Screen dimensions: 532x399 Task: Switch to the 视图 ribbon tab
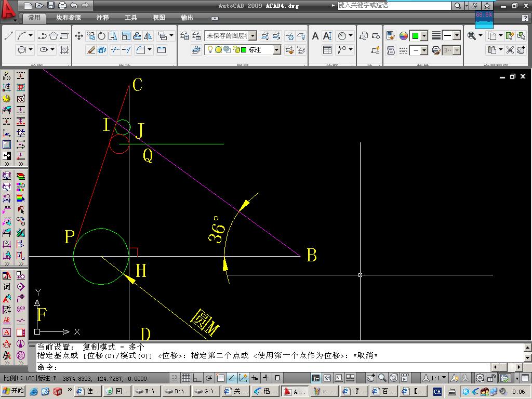(159, 18)
